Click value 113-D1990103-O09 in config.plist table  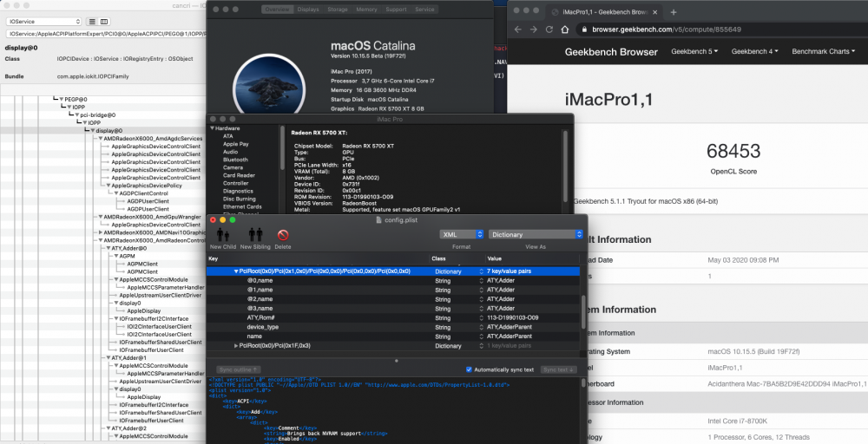pyautogui.click(x=513, y=318)
